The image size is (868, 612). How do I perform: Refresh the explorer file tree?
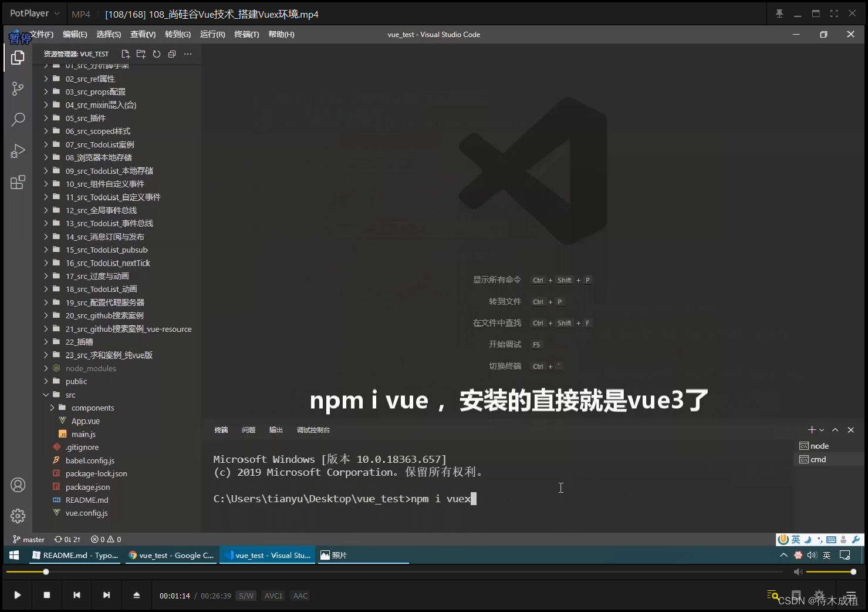click(157, 54)
